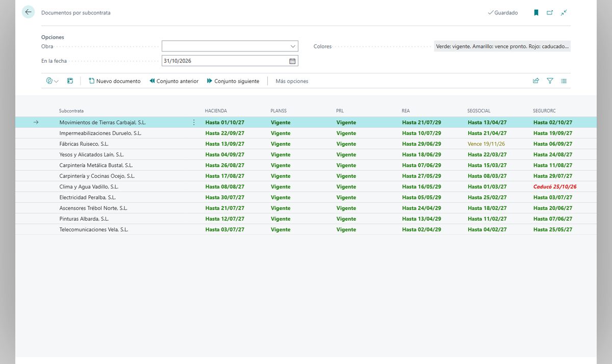Screen dimensions: 612x364
Task: Go to Conjunto siguiente
Action: tap(233, 81)
